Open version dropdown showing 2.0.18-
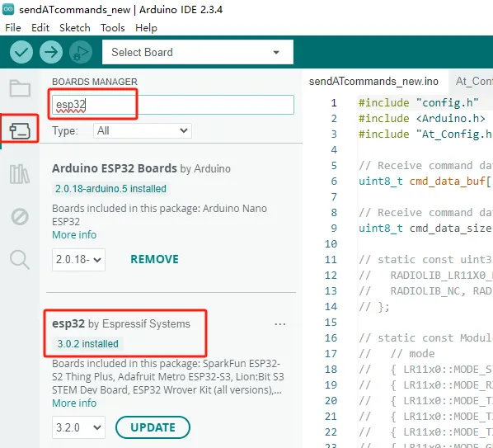493x448 pixels. point(78,260)
